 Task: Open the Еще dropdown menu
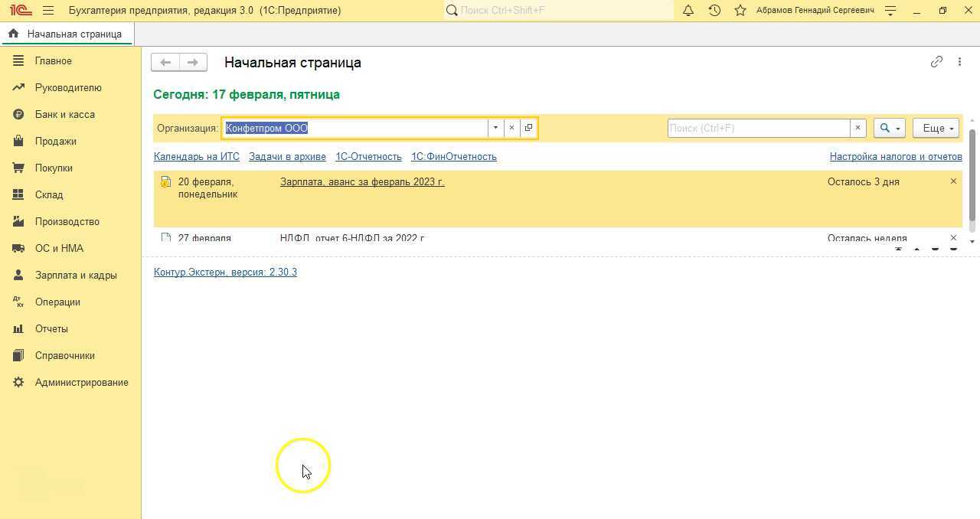coord(936,128)
